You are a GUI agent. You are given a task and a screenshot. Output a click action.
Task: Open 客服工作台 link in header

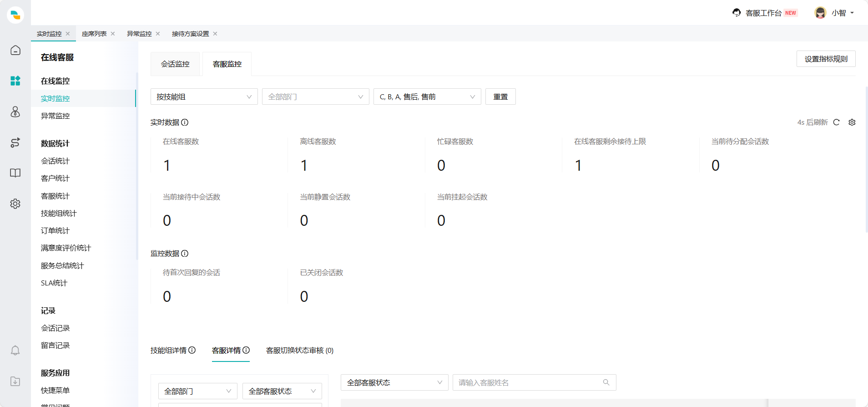pyautogui.click(x=763, y=13)
